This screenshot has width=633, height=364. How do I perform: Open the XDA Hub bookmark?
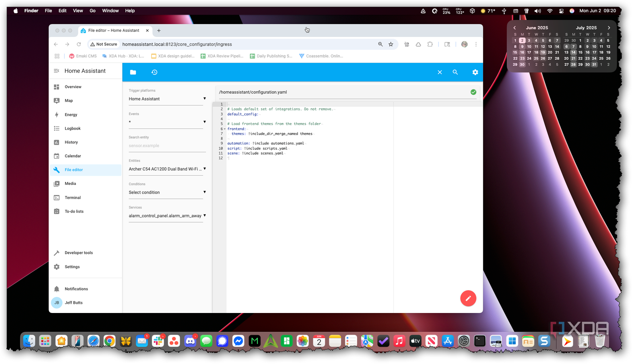(123, 56)
